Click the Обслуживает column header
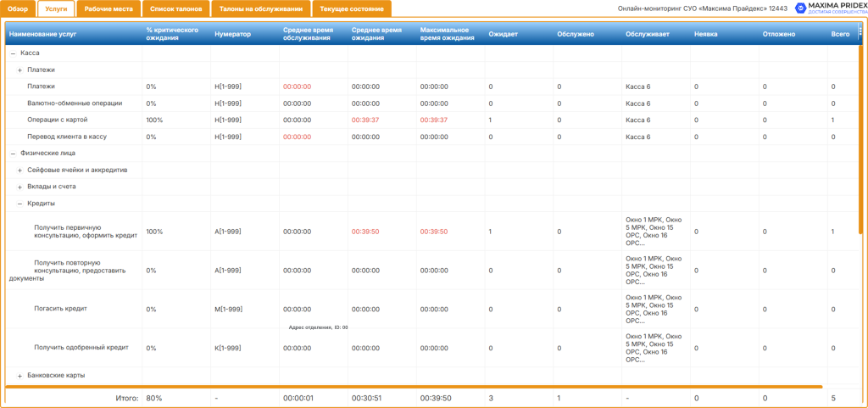 pyautogui.click(x=656, y=34)
